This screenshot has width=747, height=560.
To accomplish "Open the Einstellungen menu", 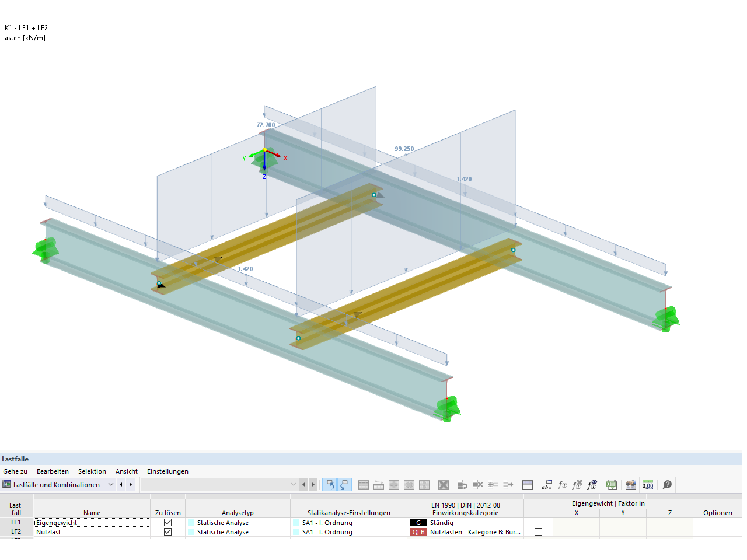I will click(167, 471).
